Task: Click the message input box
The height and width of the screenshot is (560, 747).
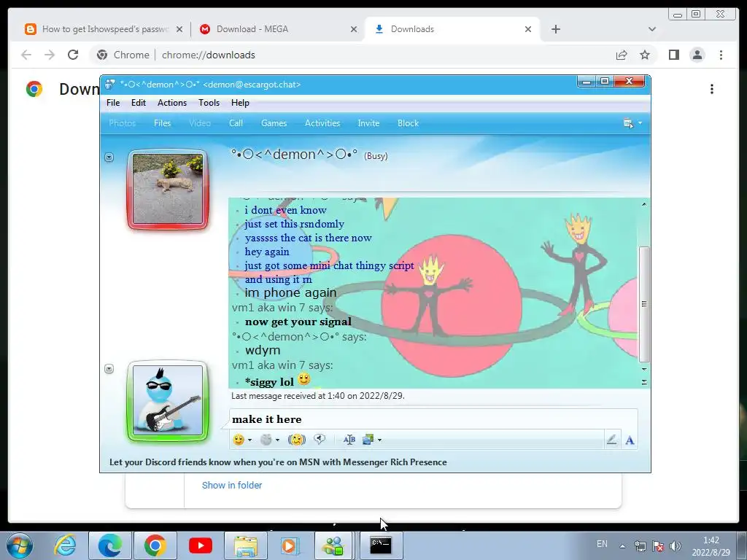Action: (x=433, y=419)
